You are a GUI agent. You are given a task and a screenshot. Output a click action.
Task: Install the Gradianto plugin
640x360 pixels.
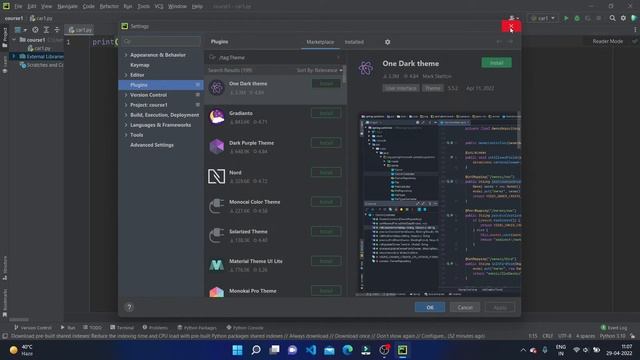(x=326, y=113)
